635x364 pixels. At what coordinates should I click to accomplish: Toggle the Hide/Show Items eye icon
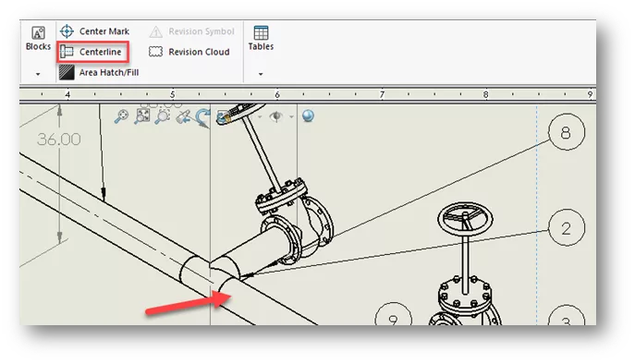pyautogui.click(x=276, y=116)
